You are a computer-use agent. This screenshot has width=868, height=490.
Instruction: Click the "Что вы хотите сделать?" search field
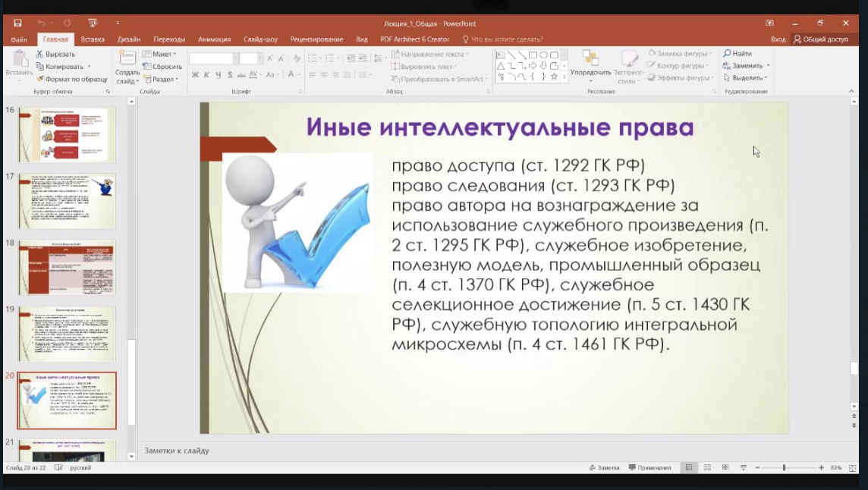point(502,39)
